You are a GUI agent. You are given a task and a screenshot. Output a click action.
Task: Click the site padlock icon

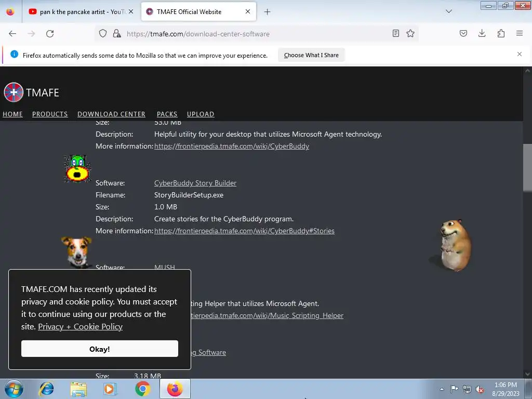coord(117,33)
